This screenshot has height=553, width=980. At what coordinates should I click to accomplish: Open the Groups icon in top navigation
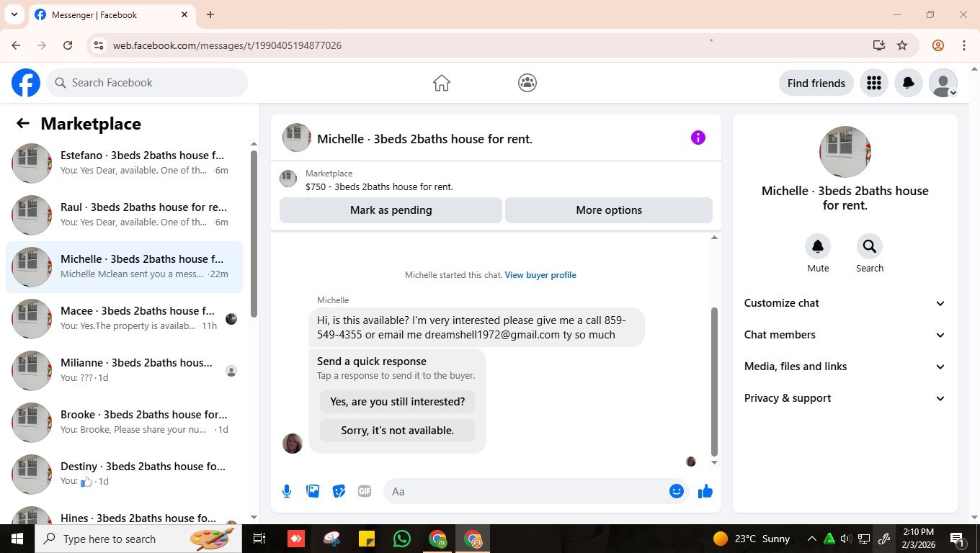pos(527,83)
